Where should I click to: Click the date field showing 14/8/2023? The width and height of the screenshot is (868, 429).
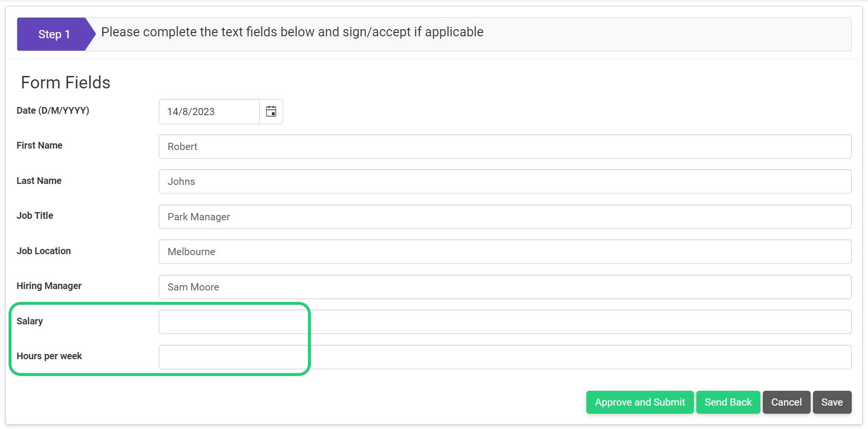209,111
